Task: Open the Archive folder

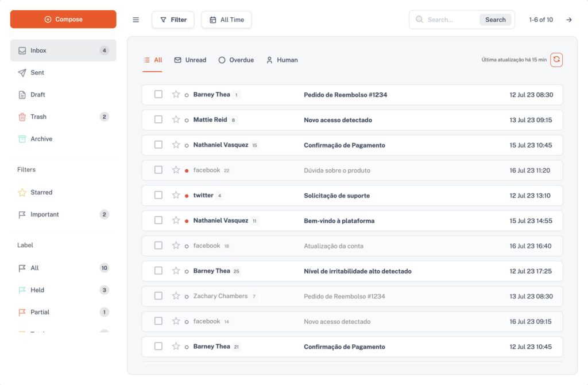Action: 41,139
